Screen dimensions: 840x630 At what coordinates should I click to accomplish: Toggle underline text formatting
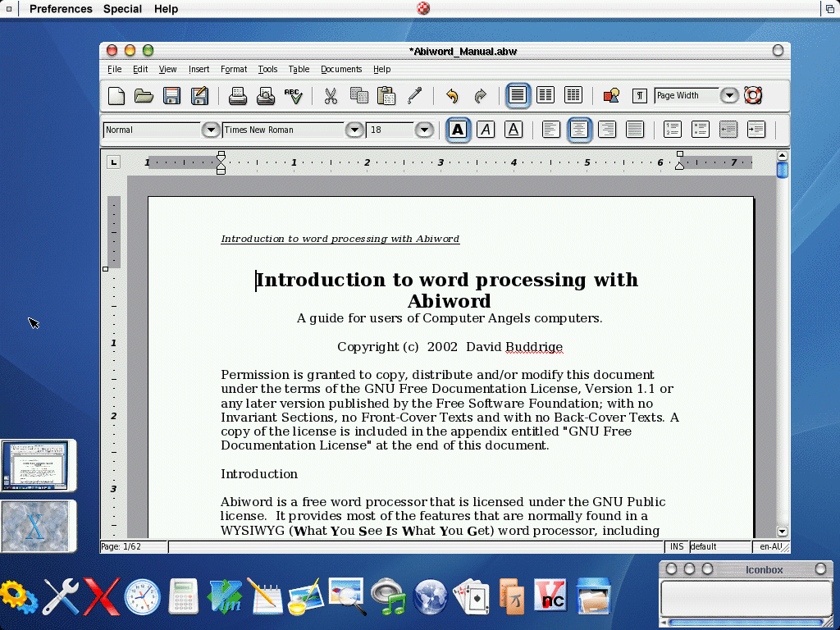514,130
